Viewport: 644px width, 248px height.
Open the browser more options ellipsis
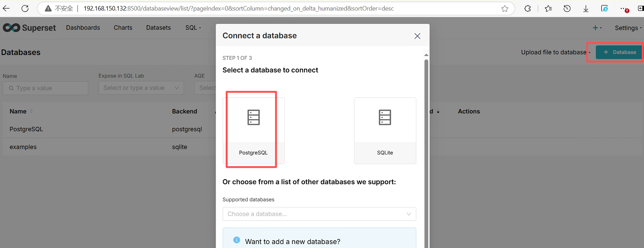coord(624,8)
